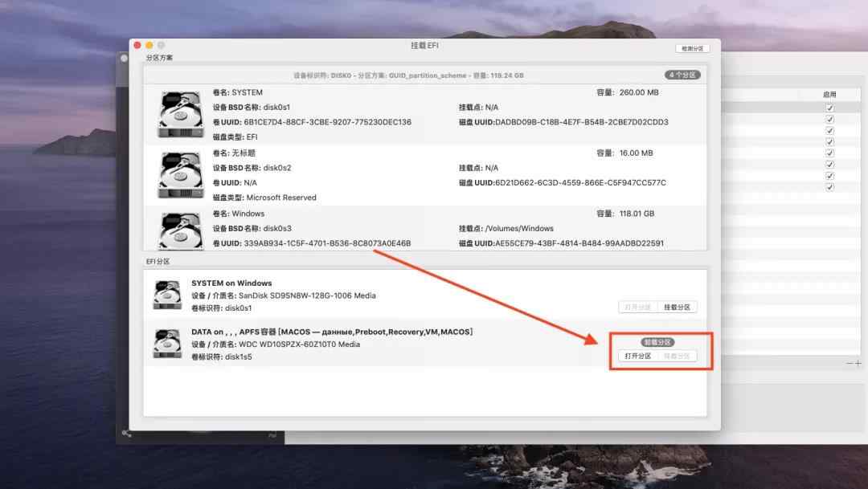Screen dimensions: 868x489
Task: Click the SYSTEM volume hard disk icon
Action: click(181, 115)
